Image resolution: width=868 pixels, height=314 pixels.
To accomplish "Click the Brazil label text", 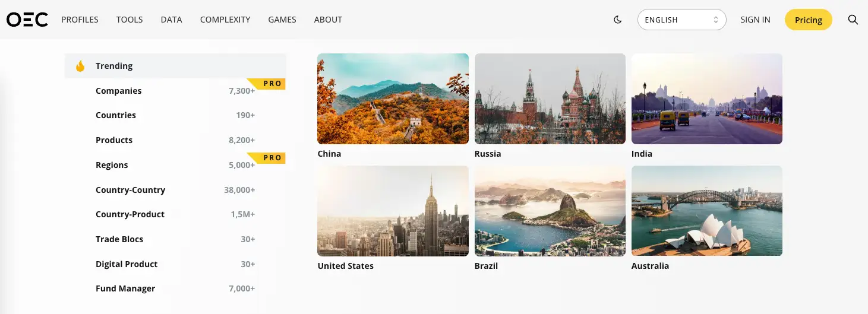I will [486, 266].
